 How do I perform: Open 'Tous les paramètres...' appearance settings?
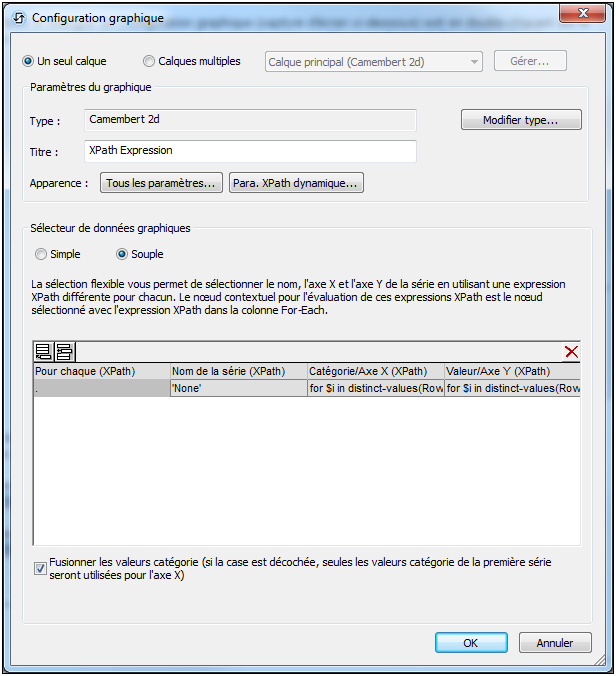click(162, 183)
